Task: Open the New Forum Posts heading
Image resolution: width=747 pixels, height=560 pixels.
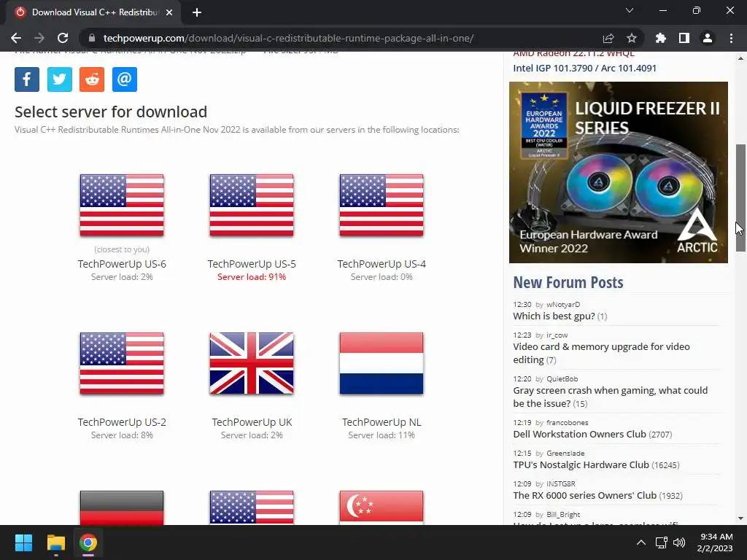Action: tap(568, 282)
